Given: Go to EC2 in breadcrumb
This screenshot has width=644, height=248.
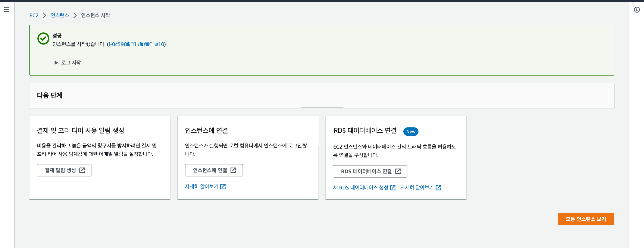Looking at the screenshot, I should tap(34, 15).
